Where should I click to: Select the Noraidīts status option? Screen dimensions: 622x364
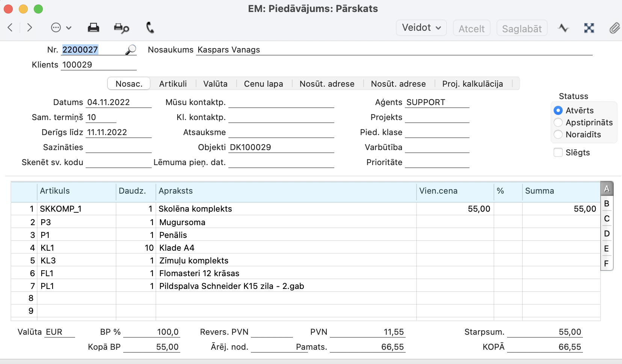point(558,135)
